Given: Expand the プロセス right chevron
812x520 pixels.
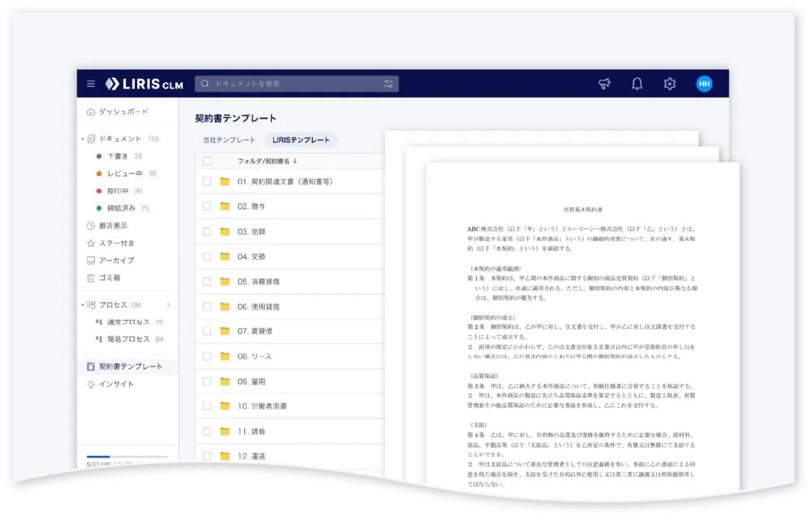Looking at the screenshot, I should click(168, 305).
